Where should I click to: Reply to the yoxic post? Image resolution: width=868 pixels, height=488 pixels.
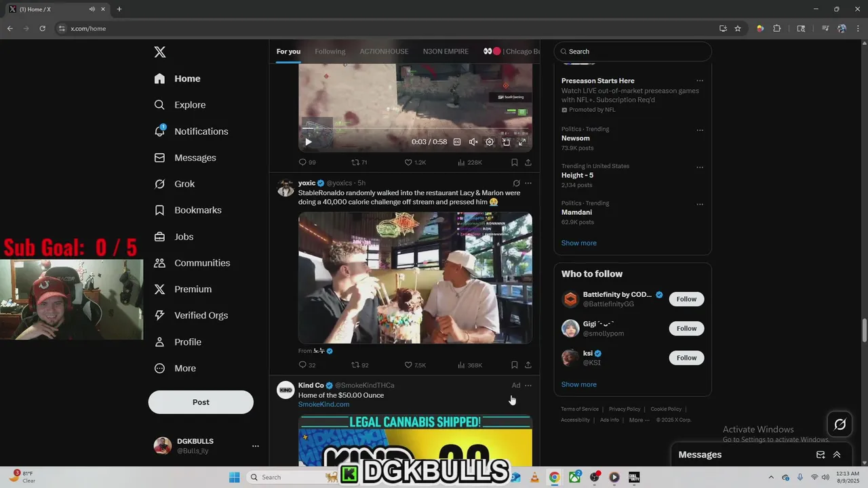307,365
